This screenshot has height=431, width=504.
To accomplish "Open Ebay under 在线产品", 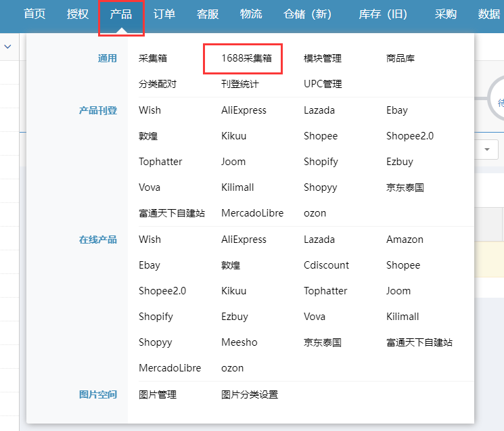I will click(150, 265).
